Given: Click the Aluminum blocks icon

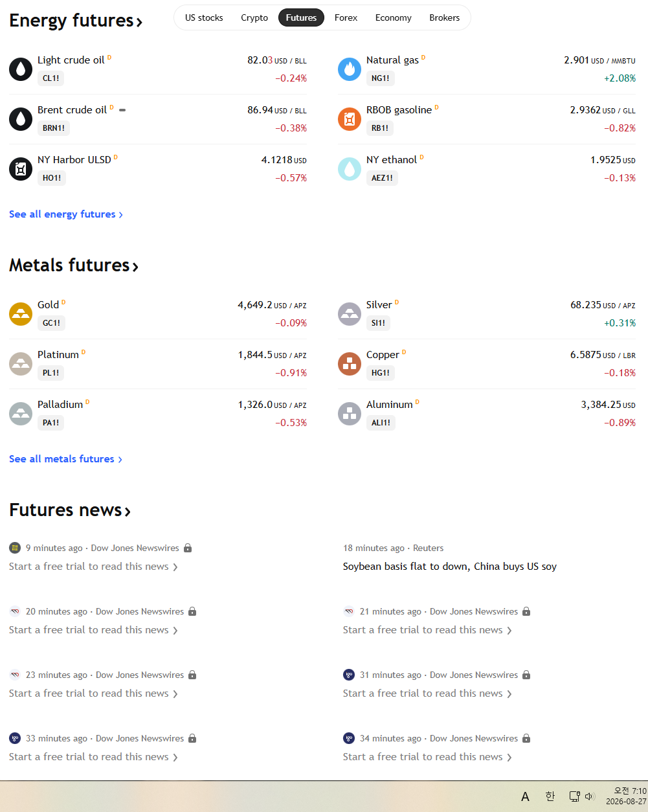Looking at the screenshot, I should [x=350, y=414].
